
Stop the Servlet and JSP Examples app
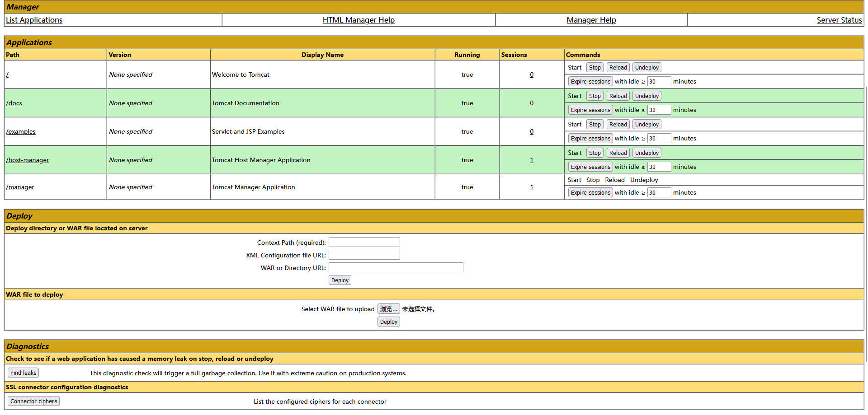coord(595,124)
